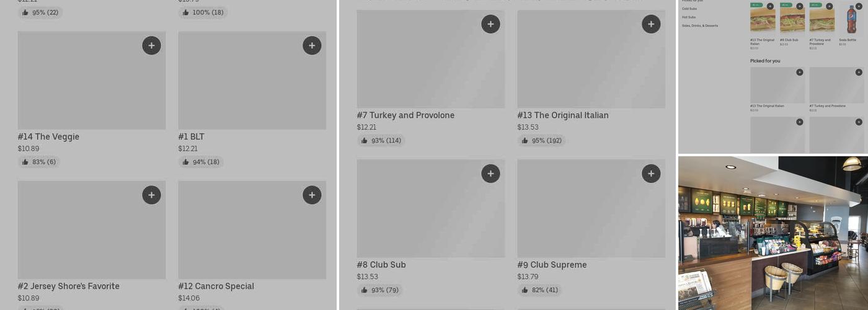
Task: Add #9 Club Supreme to the cart
Action: [x=651, y=174]
